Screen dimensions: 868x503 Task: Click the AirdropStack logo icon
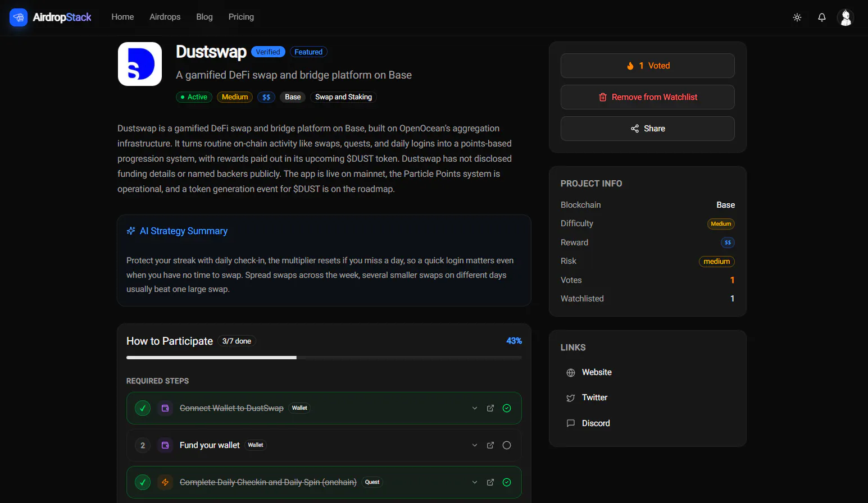19,17
